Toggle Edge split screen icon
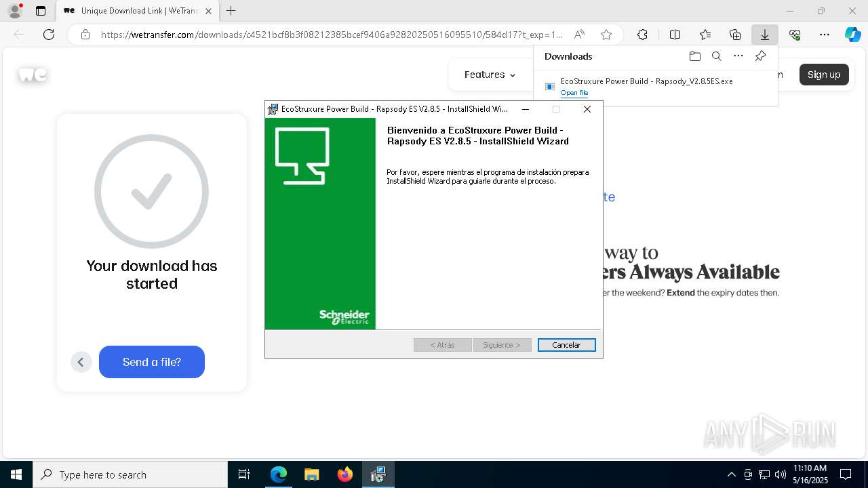The image size is (868, 488). pyautogui.click(x=675, y=35)
